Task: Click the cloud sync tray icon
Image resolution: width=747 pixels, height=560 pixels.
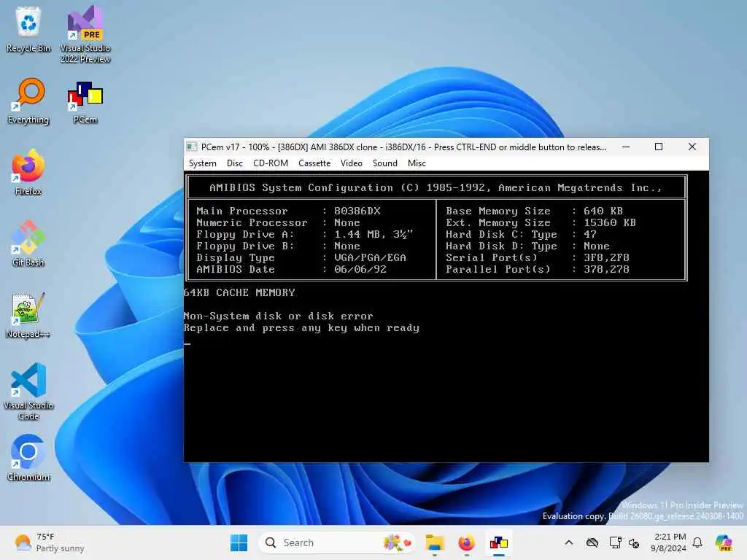Action: [592, 542]
